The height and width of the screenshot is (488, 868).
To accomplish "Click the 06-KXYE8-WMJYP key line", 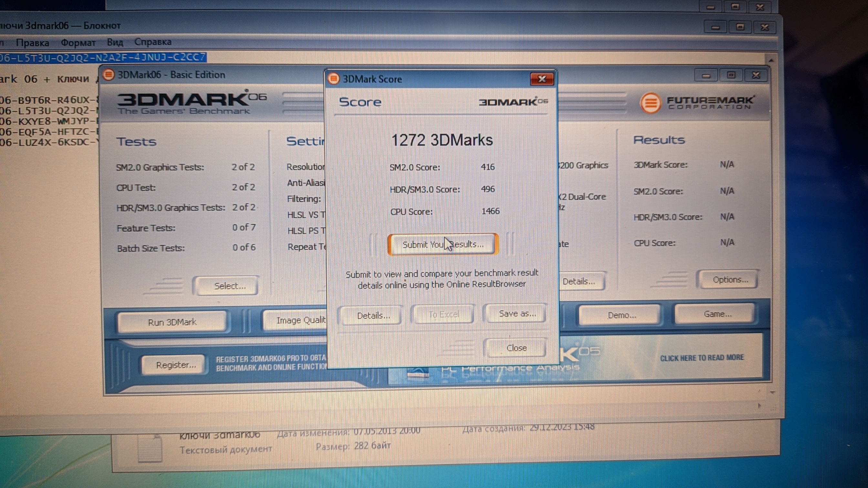I will [x=49, y=121].
